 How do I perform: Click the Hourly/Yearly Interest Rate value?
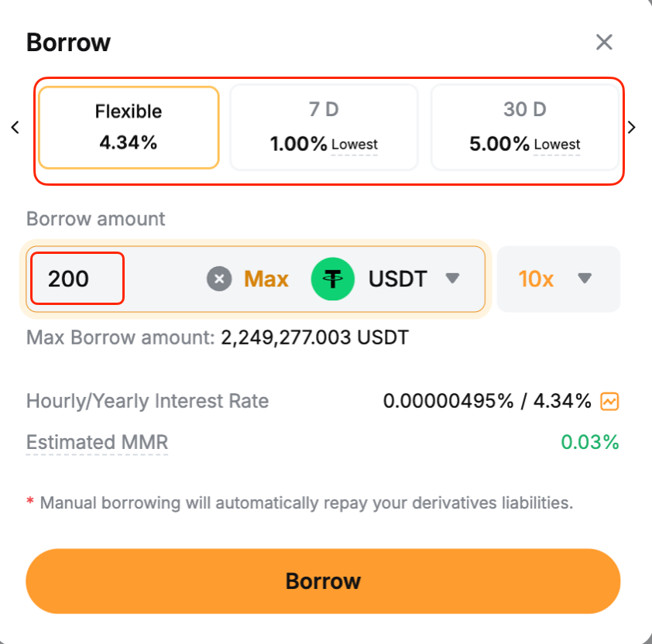tap(487, 402)
